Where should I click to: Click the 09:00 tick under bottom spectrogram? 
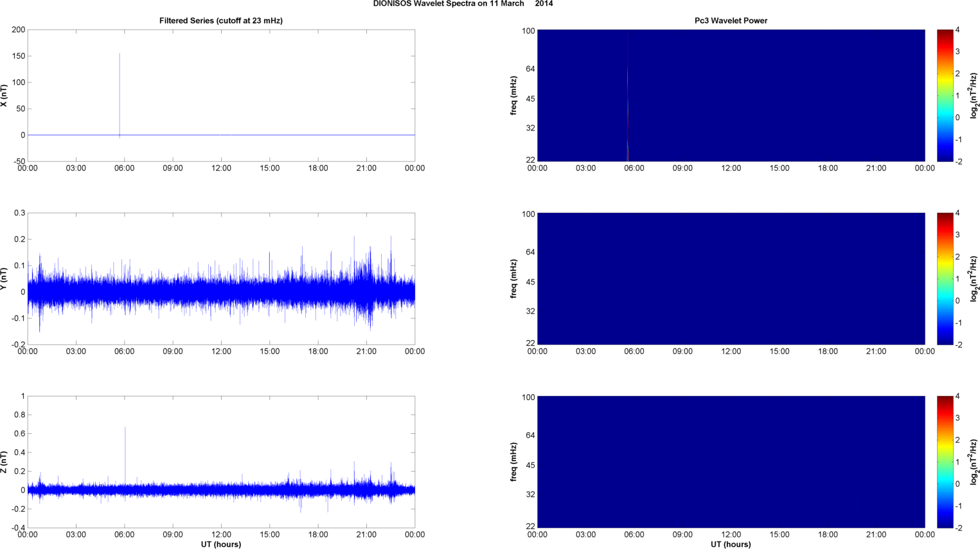(x=682, y=535)
